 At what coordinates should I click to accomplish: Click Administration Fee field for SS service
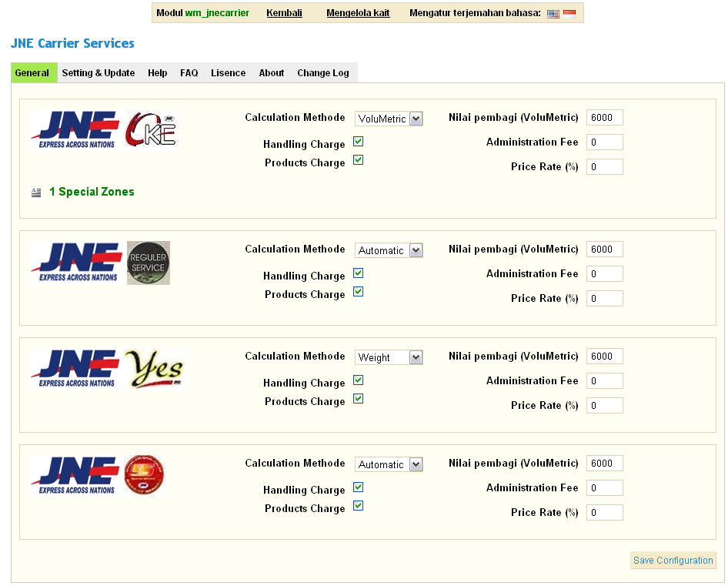point(605,487)
